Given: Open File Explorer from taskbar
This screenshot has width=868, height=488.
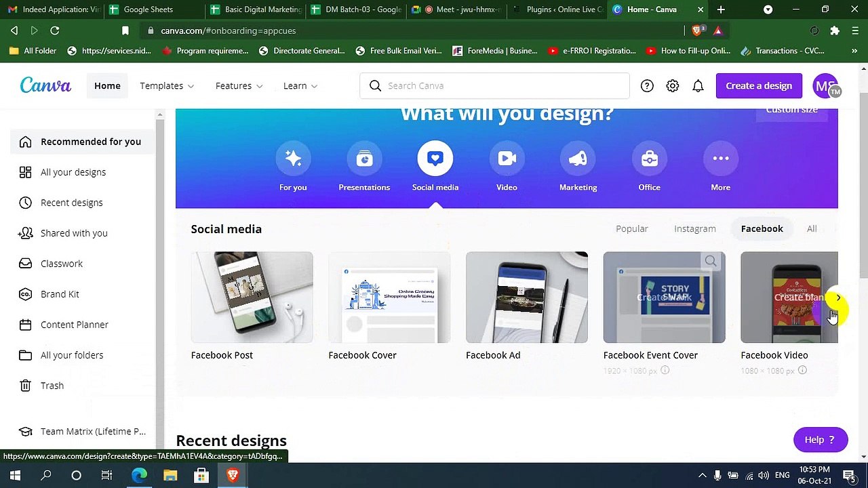Looking at the screenshot, I should pos(170,475).
